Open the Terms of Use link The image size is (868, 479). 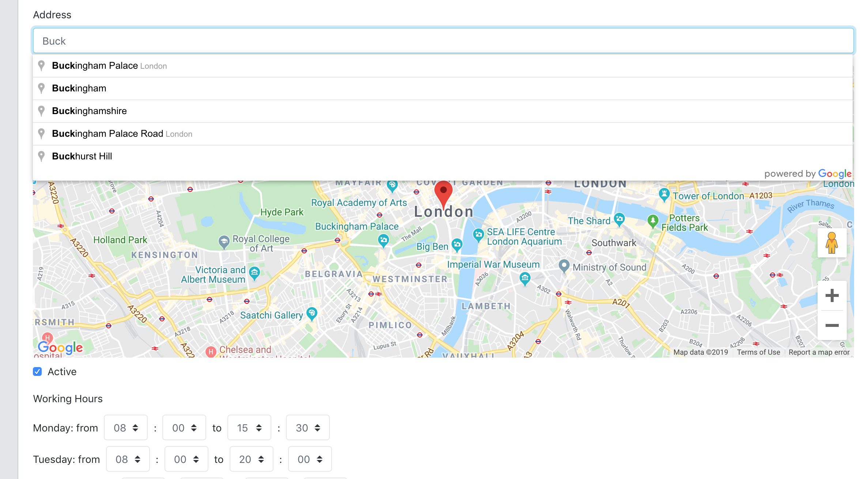[x=759, y=352]
